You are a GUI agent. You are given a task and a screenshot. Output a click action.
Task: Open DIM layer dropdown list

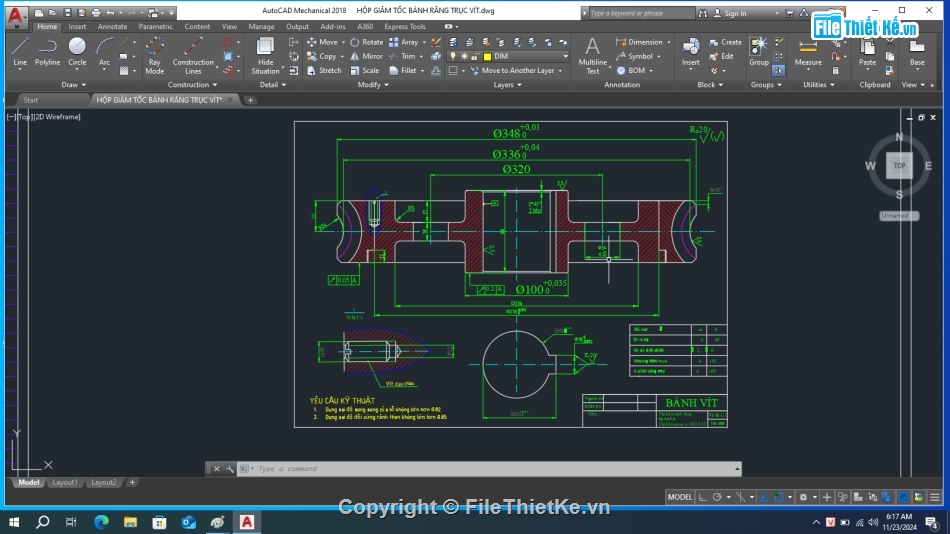565,56
